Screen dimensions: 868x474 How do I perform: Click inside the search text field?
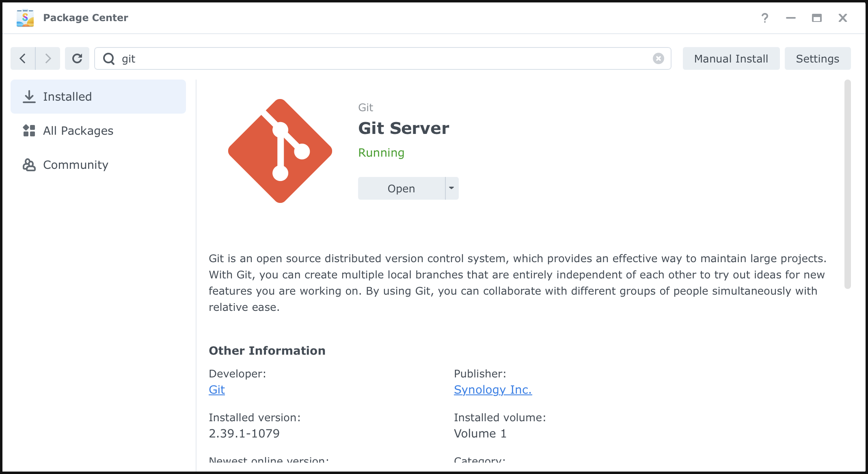click(382, 59)
